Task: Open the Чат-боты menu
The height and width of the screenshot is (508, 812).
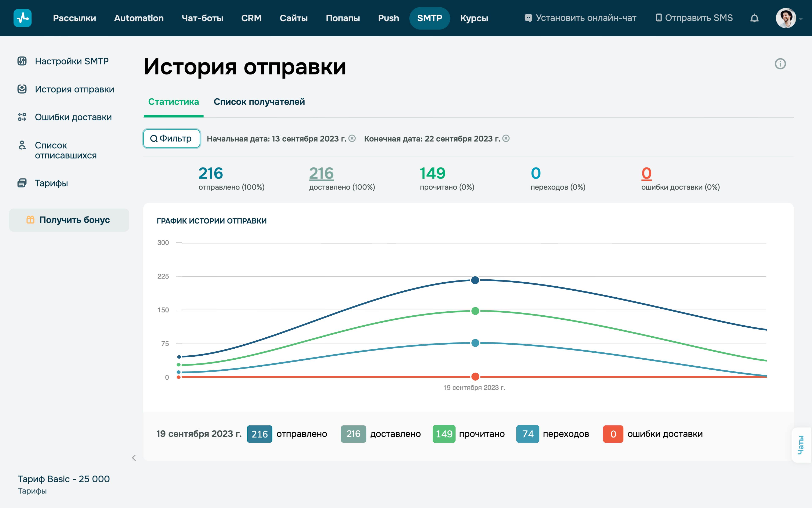Action: [202, 18]
